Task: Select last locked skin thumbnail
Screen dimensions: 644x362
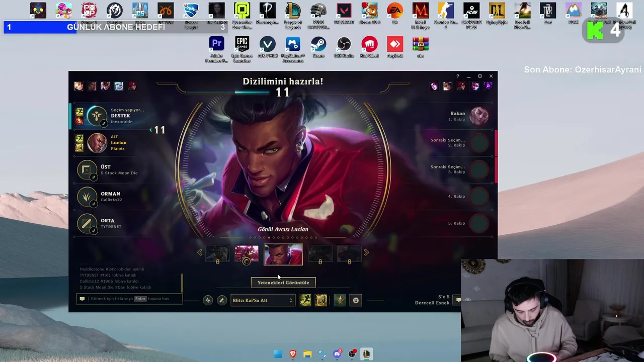Action: 349,254
